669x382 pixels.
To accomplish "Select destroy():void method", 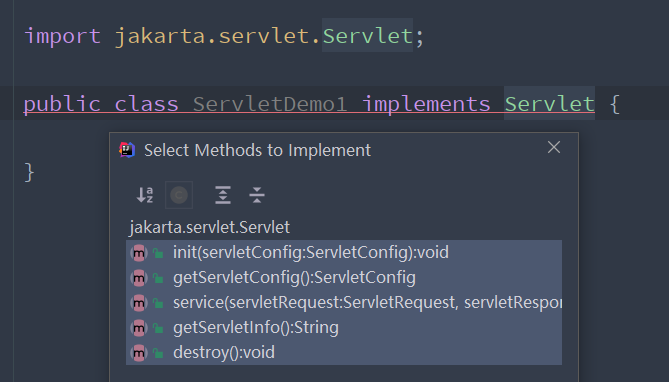I will [x=344, y=353].
